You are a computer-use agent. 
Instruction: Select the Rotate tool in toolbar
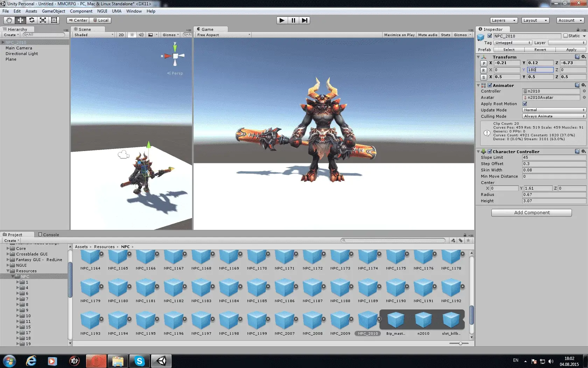point(31,20)
